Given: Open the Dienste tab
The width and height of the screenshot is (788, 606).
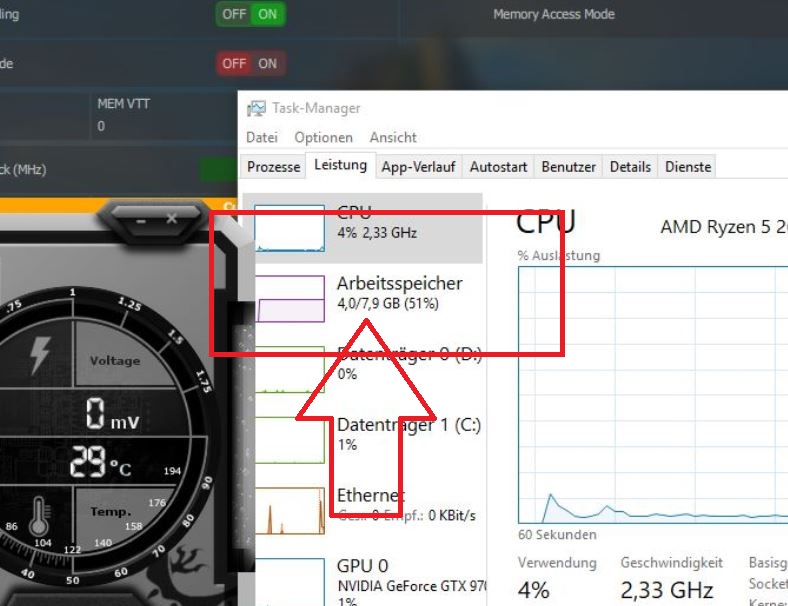Looking at the screenshot, I should click(688, 166).
